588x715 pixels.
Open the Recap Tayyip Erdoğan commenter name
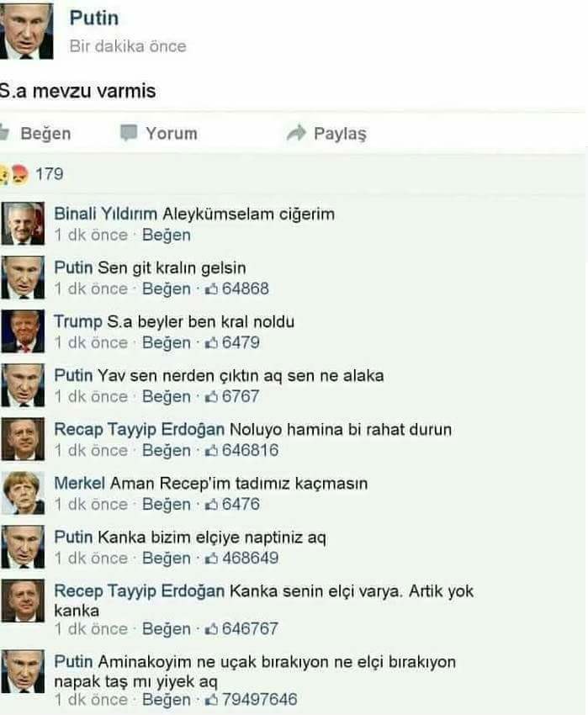[139, 430]
